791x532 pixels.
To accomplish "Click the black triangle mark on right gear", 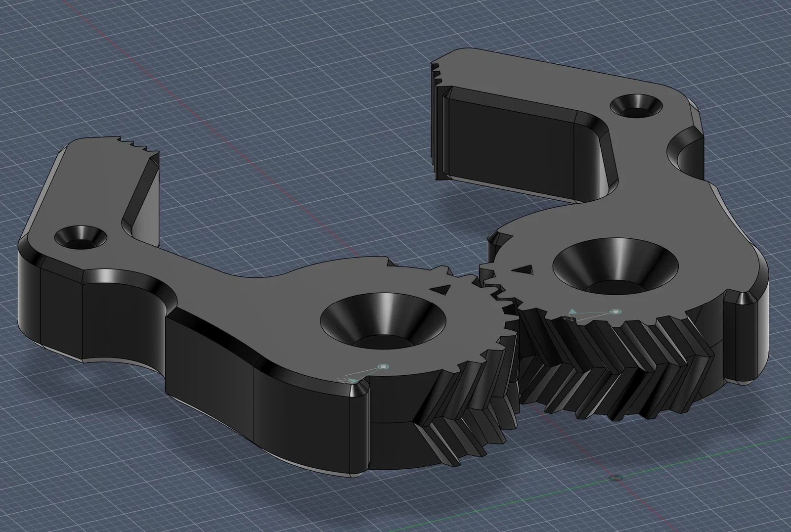I will click(x=525, y=269).
